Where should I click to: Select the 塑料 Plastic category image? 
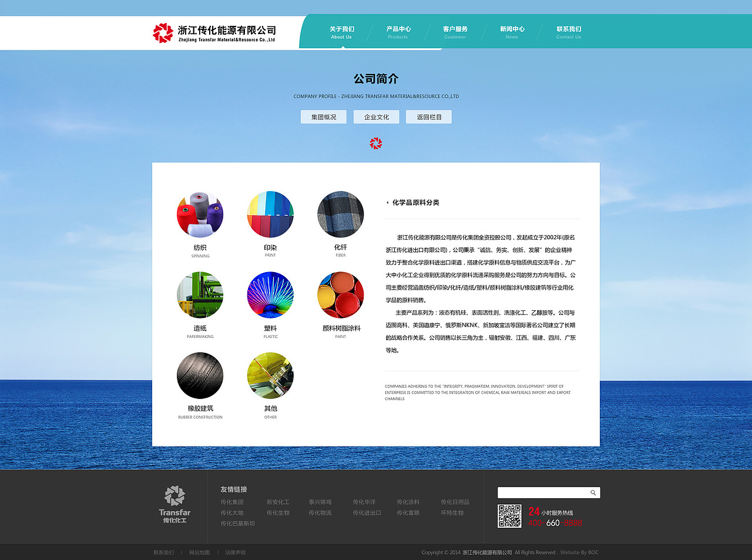pyautogui.click(x=270, y=295)
